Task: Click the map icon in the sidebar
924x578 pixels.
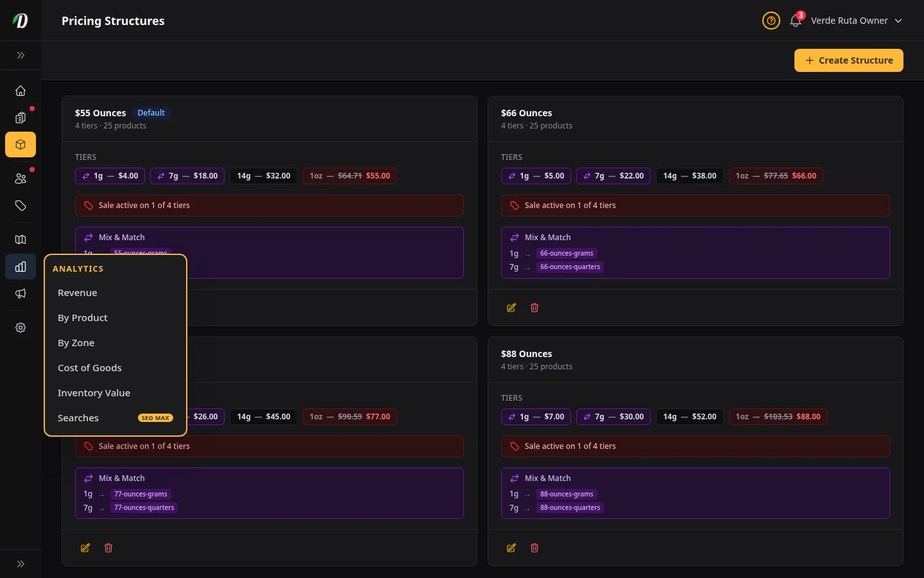Action: 21,240
